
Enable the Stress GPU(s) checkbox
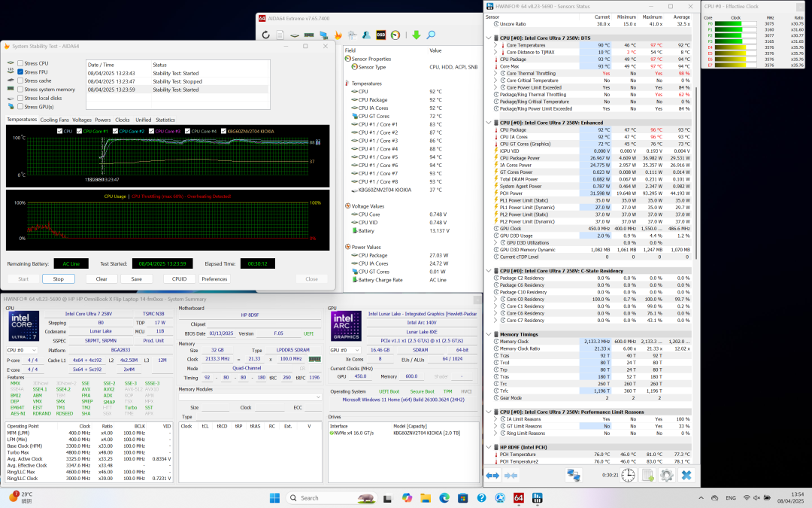click(x=20, y=107)
